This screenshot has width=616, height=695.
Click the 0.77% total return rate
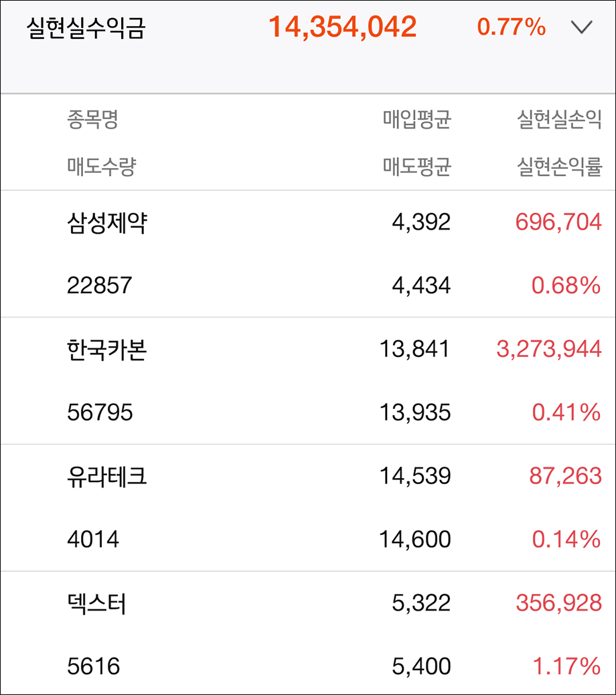(512, 27)
